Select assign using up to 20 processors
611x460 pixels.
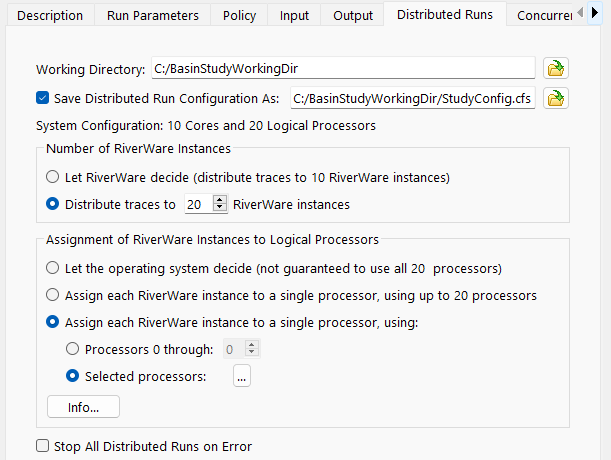[53, 295]
